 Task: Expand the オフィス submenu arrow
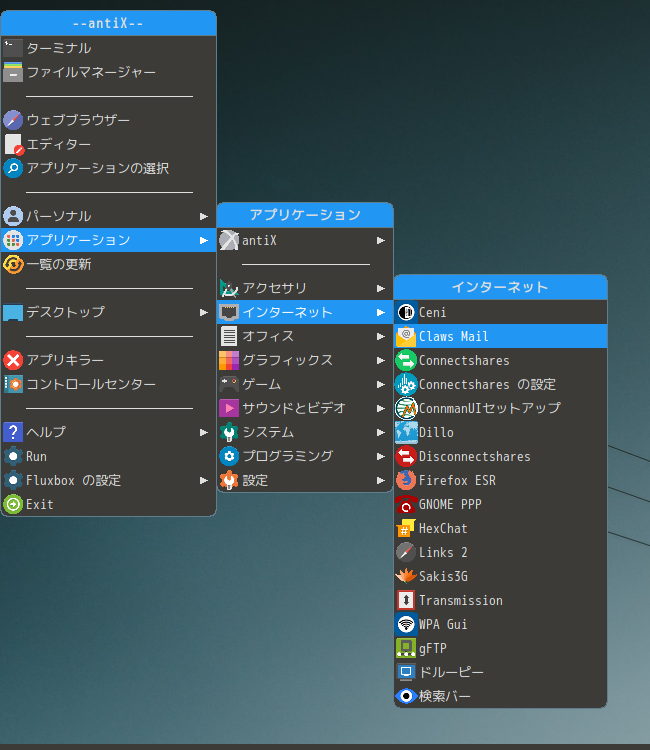click(381, 336)
